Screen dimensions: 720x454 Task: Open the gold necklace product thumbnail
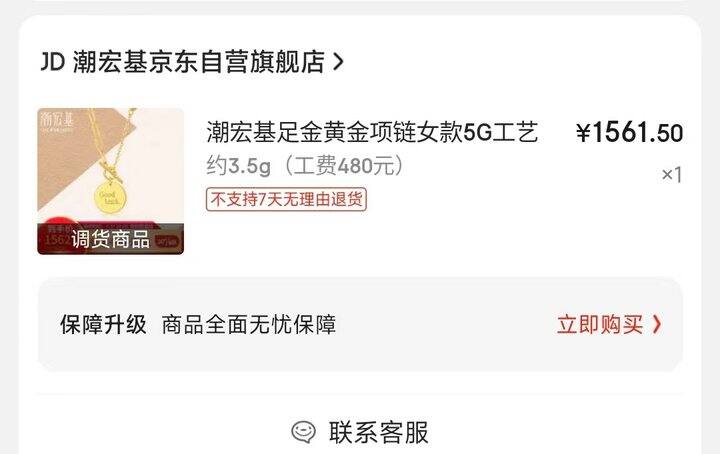pos(111,181)
